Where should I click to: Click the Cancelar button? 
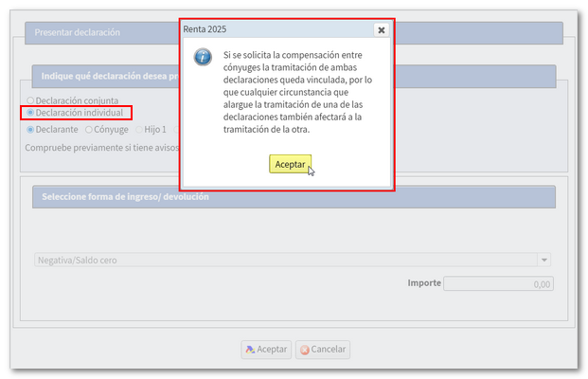[323, 350]
